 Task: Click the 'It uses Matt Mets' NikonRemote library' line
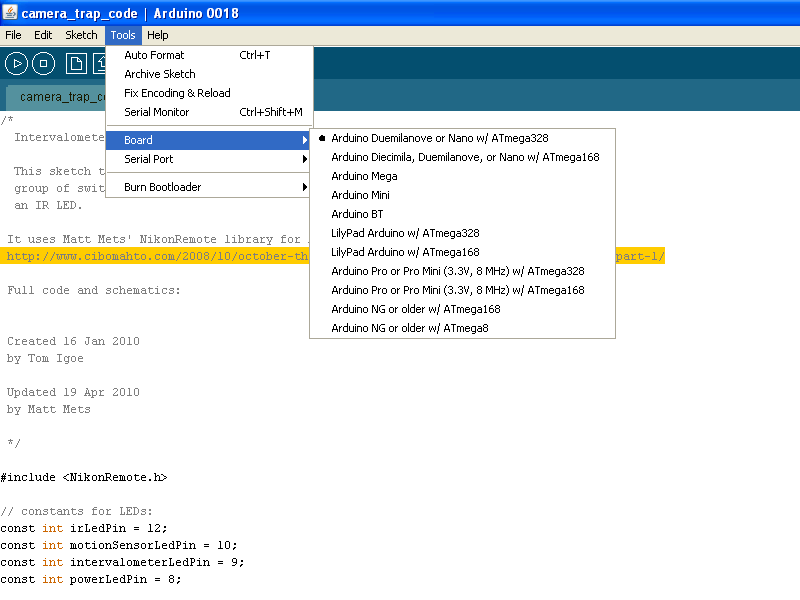tap(157, 239)
